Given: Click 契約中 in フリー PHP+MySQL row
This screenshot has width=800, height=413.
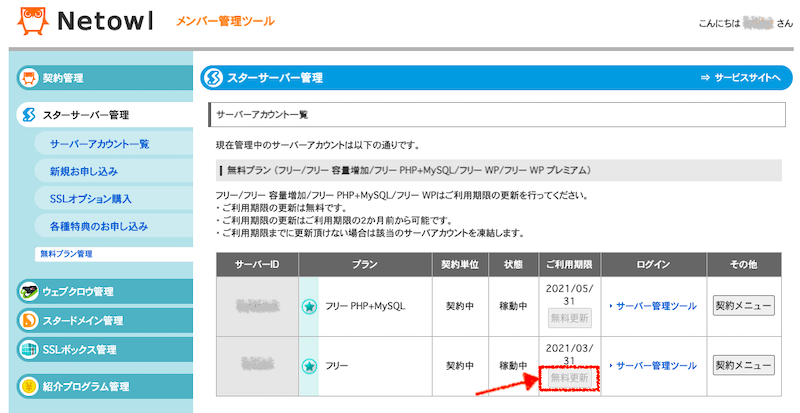Looking at the screenshot, I should pyautogui.click(x=460, y=306).
